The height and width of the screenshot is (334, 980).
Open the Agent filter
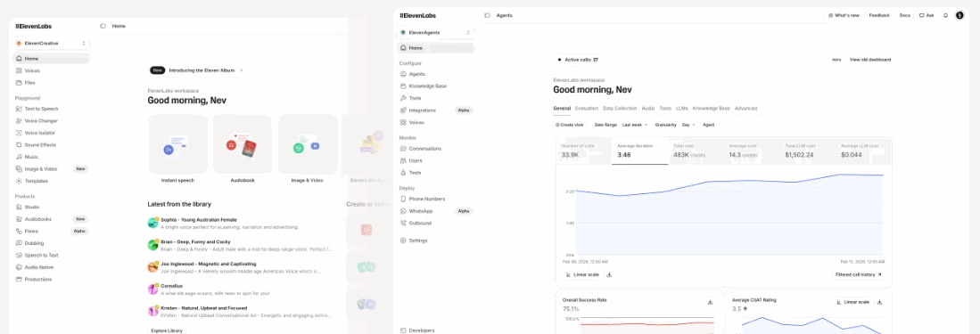[x=709, y=125]
